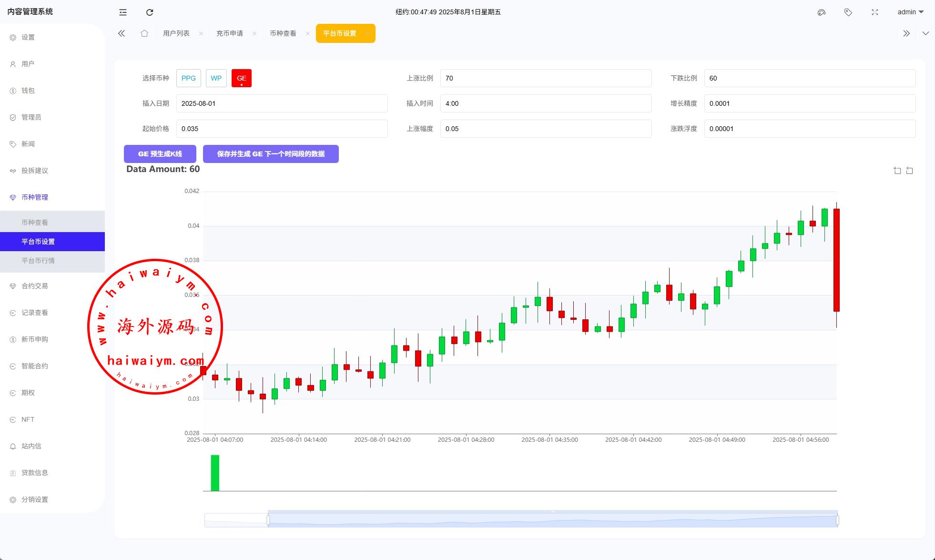Switch to the 充币申请 tab
The height and width of the screenshot is (560, 935).
point(229,33)
